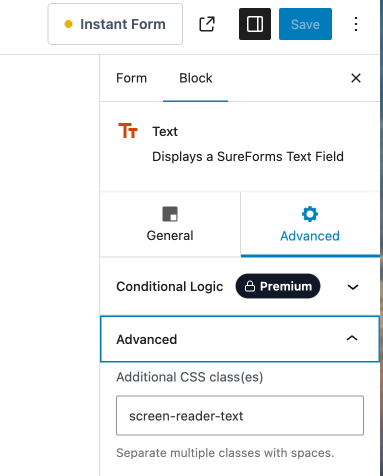This screenshot has height=476, width=383.
Task: Click the yellow dot status indicator
Action: 68,24
